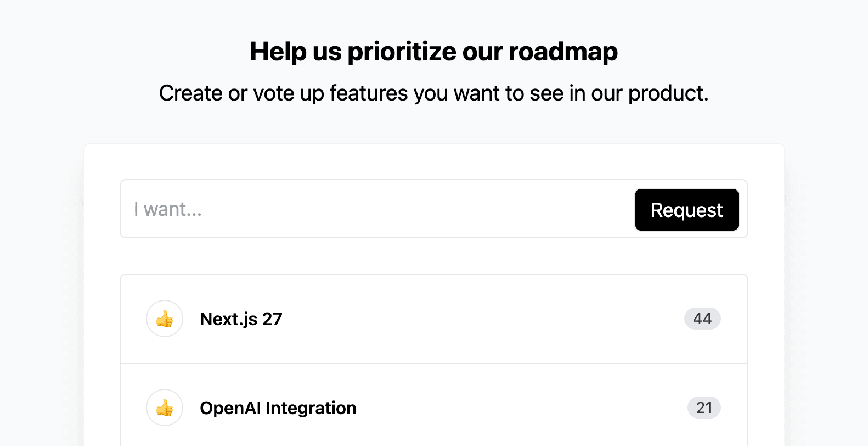
Task: Click the vote count badge showing 21
Action: (x=704, y=408)
